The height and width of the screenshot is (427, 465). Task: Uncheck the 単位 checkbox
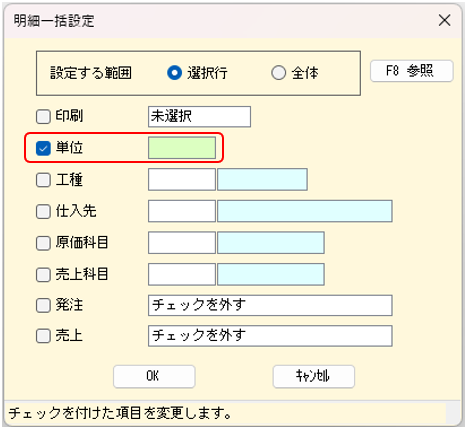[x=43, y=148]
